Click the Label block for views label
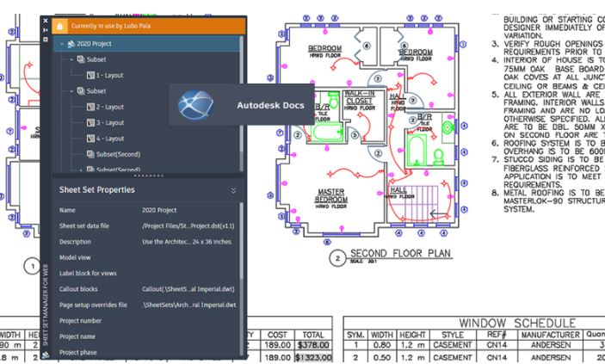 (x=88, y=274)
